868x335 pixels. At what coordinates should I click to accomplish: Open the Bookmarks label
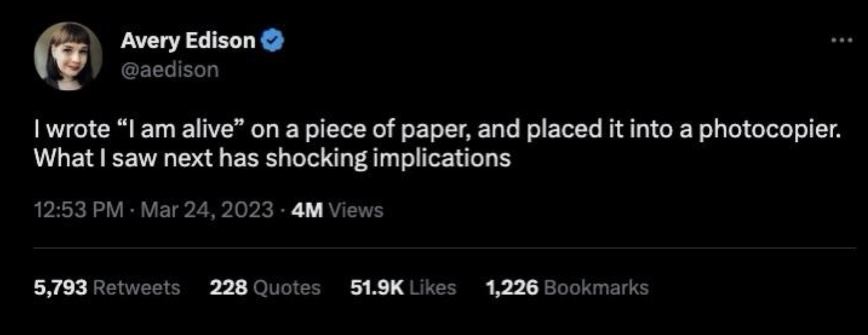tap(596, 287)
